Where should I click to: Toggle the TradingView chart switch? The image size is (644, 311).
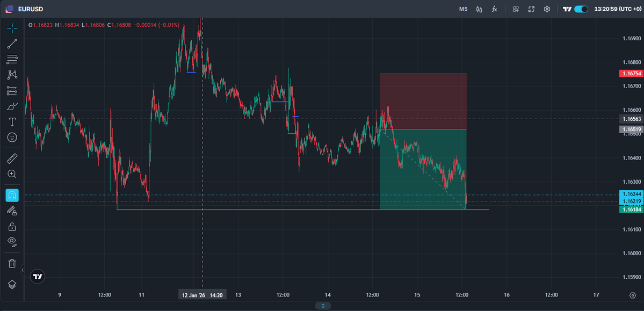coord(581,9)
